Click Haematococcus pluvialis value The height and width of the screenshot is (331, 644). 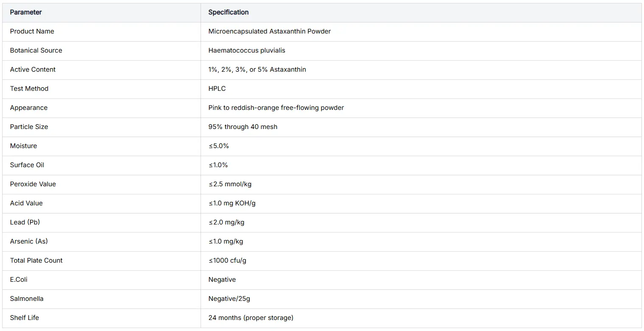pos(247,50)
